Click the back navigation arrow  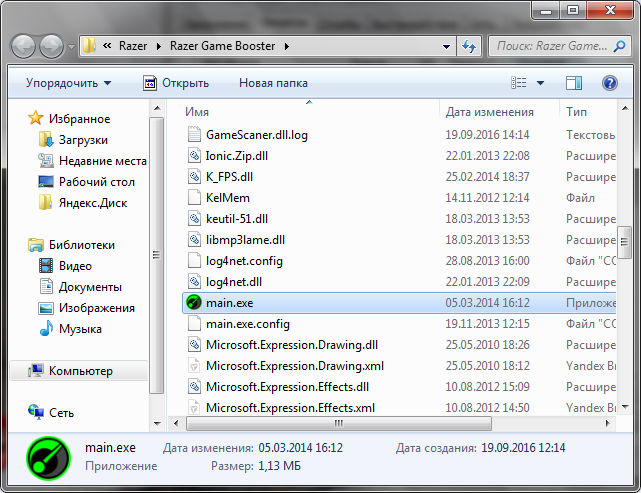click(x=23, y=46)
